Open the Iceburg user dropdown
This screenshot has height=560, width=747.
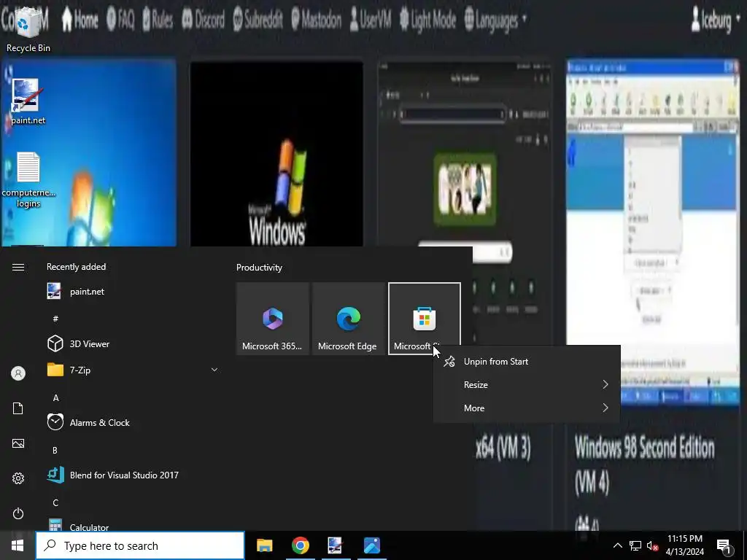point(716,20)
